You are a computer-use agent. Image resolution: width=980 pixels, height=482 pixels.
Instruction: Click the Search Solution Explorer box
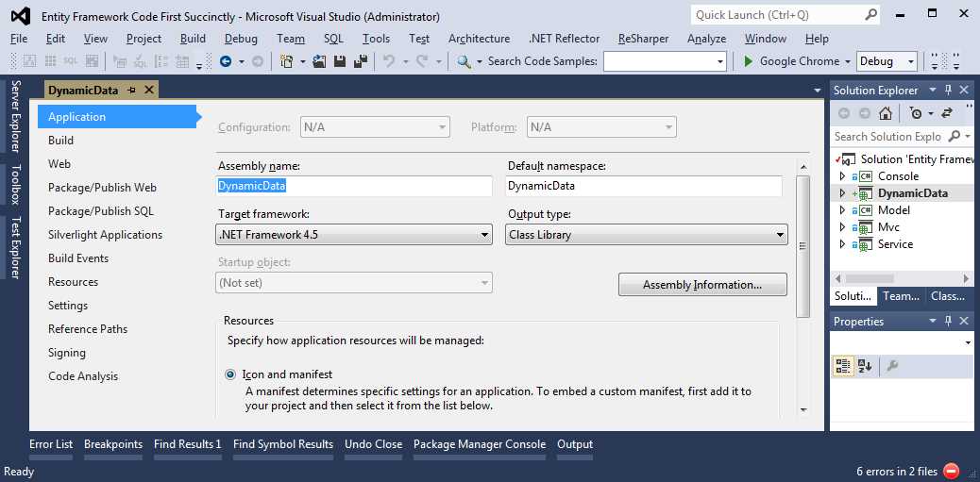tap(887, 136)
